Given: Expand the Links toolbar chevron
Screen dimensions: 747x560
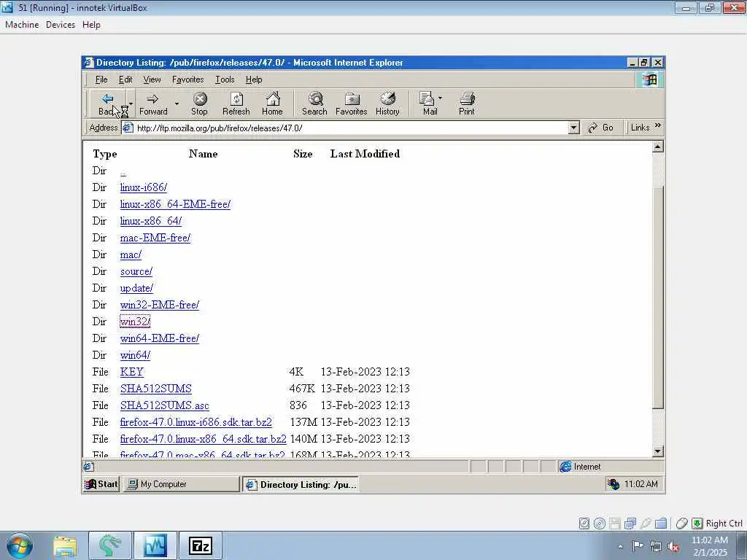Looking at the screenshot, I should point(658,125).
